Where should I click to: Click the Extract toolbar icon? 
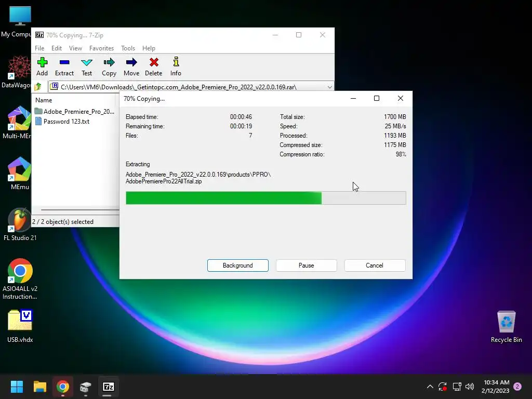pyautogui.click(x=64, y=66)
